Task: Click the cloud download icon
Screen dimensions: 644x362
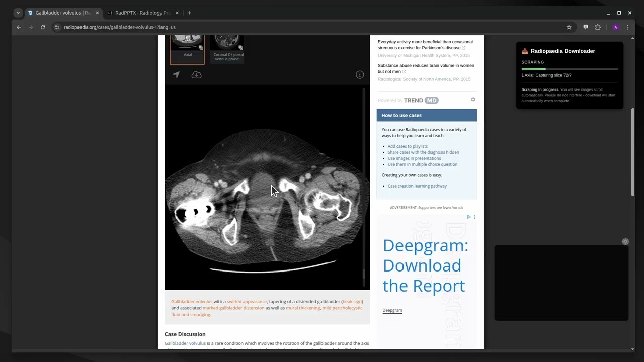Action: pos(196,75)
